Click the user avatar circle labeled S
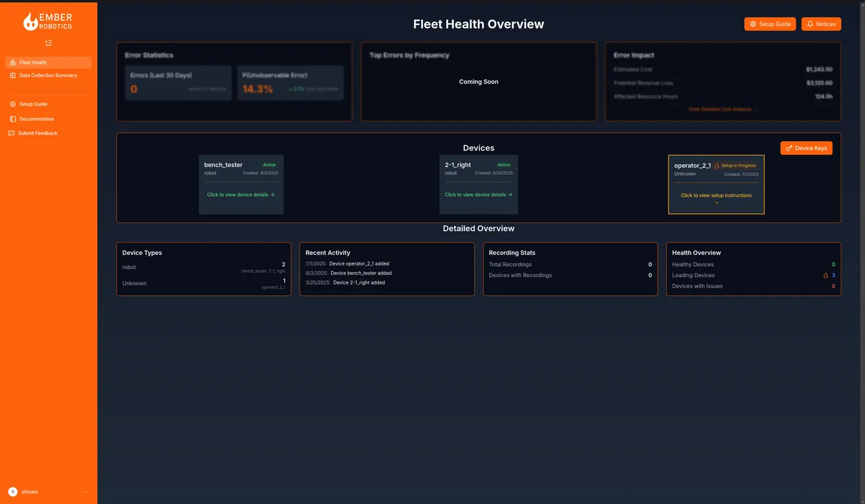 tap(13, 492)
